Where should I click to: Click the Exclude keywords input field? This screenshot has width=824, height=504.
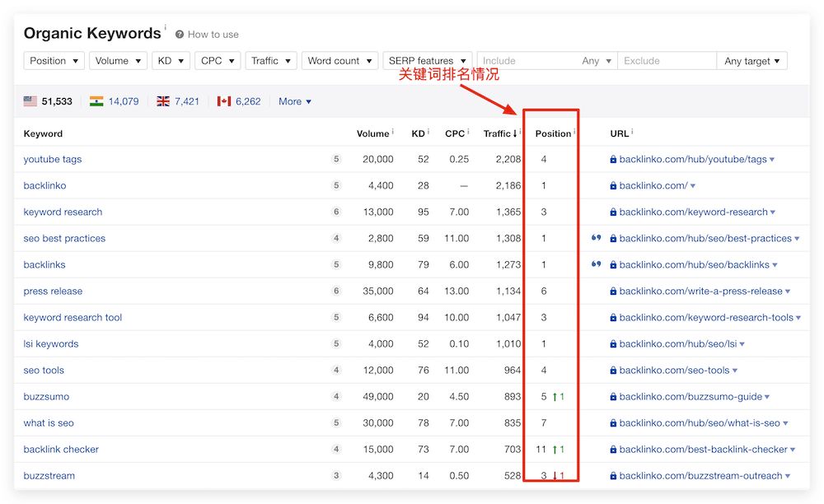tap(667, 61)
